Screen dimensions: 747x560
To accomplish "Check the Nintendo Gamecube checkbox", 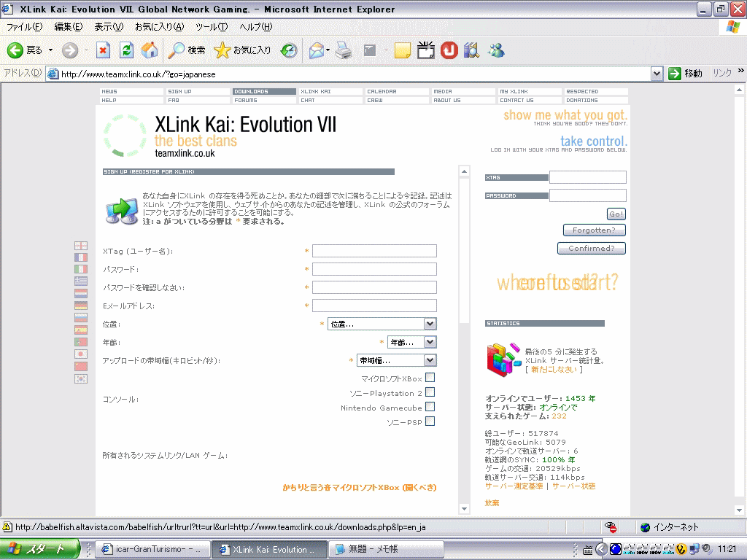I will coord(430,407).
